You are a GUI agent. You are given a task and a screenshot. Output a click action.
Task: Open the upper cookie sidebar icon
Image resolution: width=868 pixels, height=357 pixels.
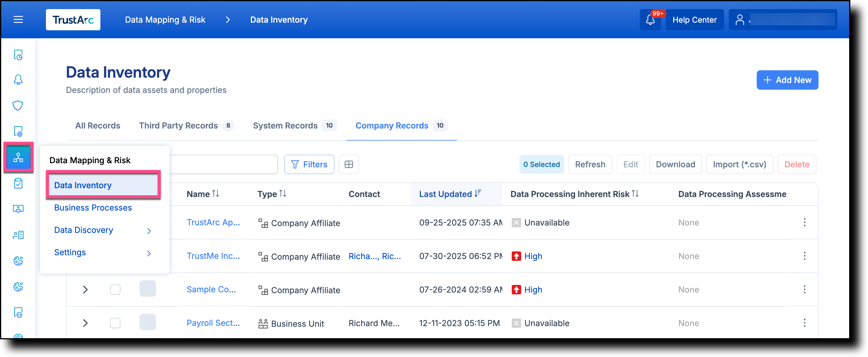18,261
